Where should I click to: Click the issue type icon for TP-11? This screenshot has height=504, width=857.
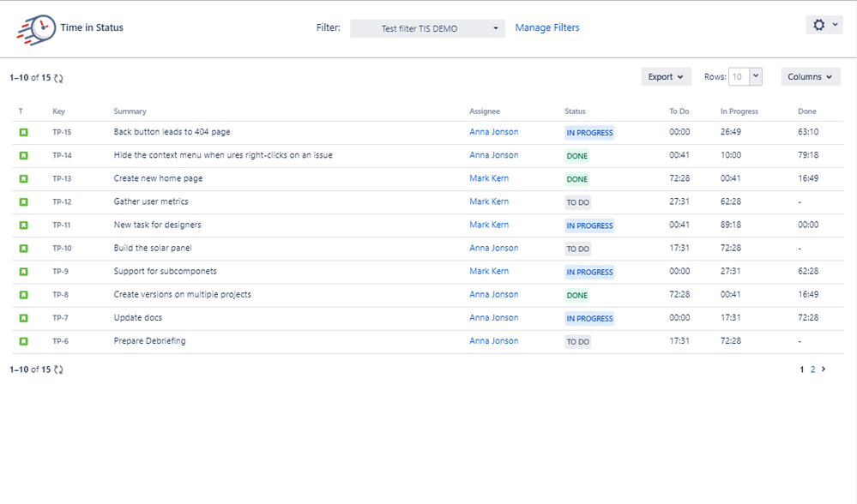click(x=23, y=225)
